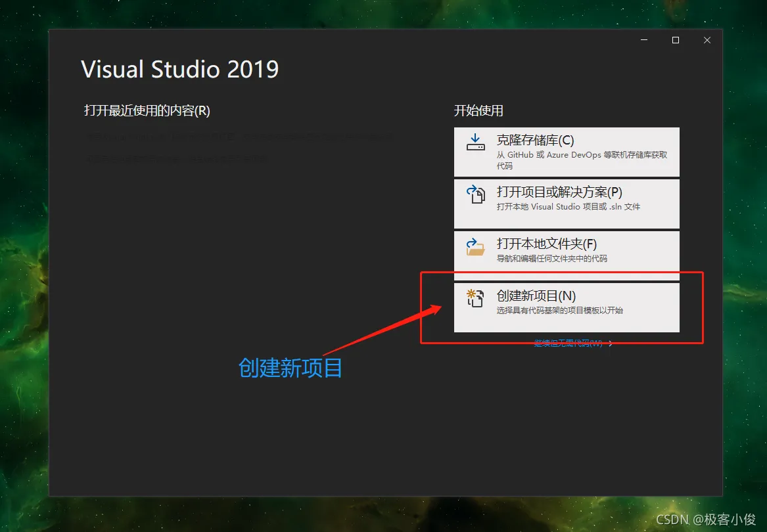This screenshot has width=767, height=532.
Task: Click the .sln file description text
Action: pyautogui.click(x=569, y=206)
